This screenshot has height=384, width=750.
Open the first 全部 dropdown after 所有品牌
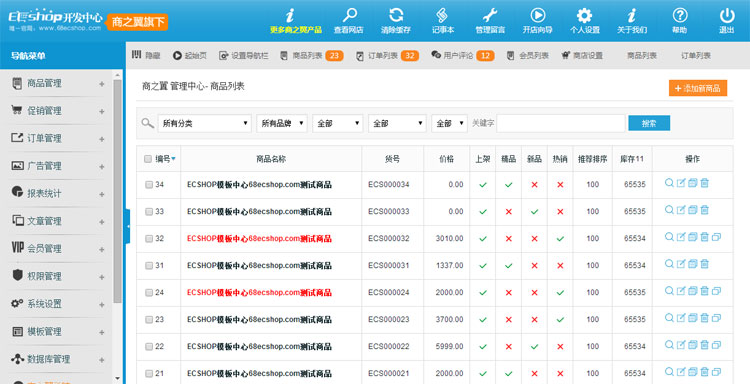(338, 123)
